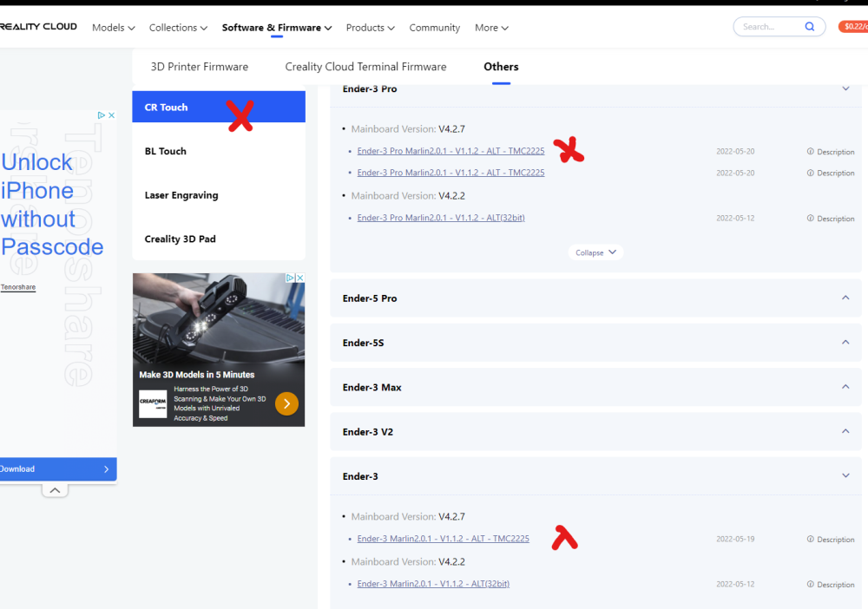Click the AdChoices icon on 3D scanner ad
The width and height of the screenshot is (868, 609).
coord(290,278)
